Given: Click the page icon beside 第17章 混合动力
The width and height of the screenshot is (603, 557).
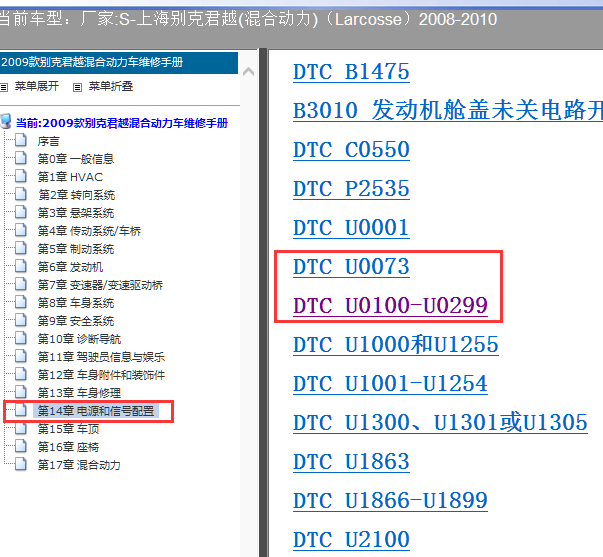Looking at the screenshot, I should [20, 464].
